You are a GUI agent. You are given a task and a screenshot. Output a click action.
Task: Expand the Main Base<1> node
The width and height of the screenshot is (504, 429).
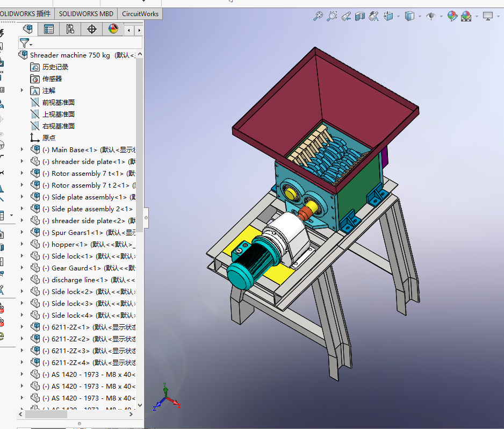(x=22, y=149)
